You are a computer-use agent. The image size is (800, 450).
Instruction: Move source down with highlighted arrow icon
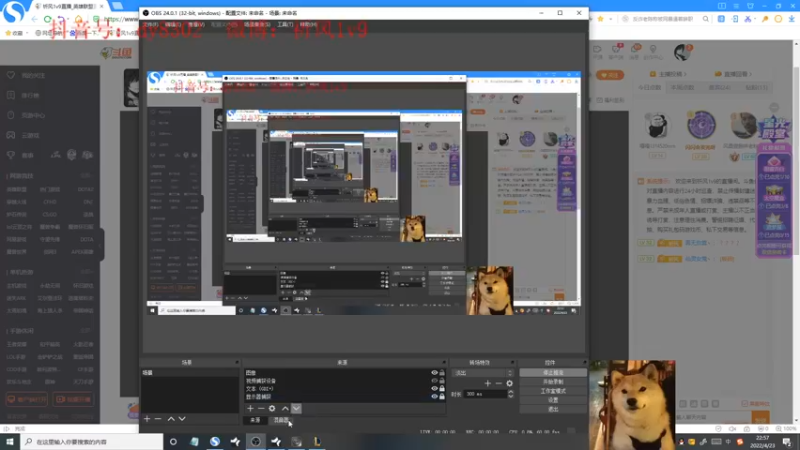pos(296,408)
